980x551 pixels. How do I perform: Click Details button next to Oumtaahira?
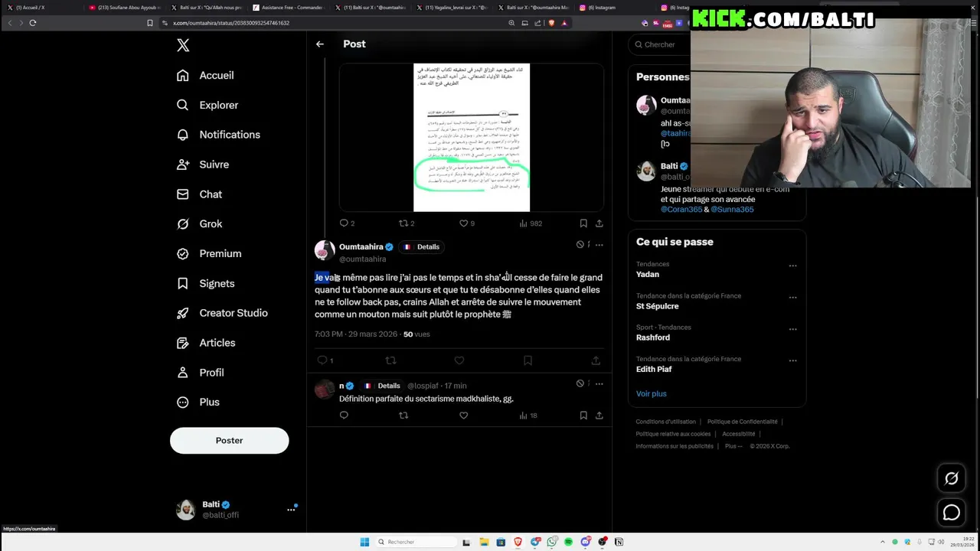422,247
